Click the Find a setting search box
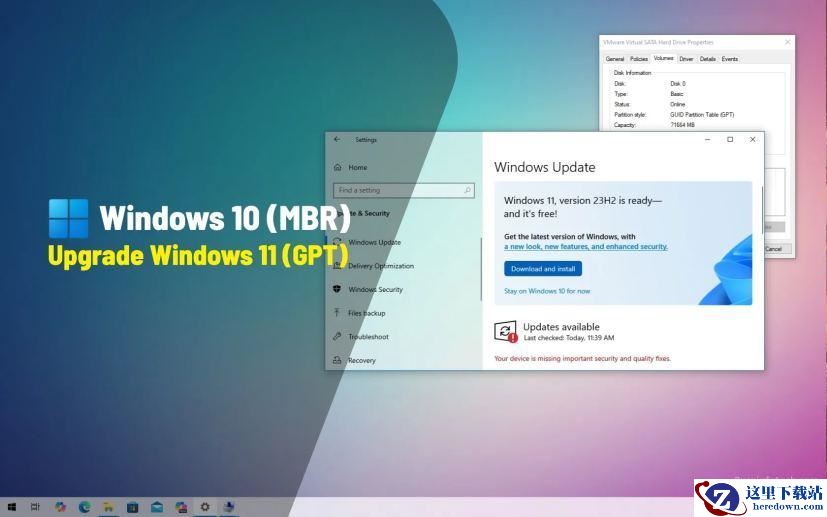The width and height of the screenshot is (827, 517). coord(403,190)
